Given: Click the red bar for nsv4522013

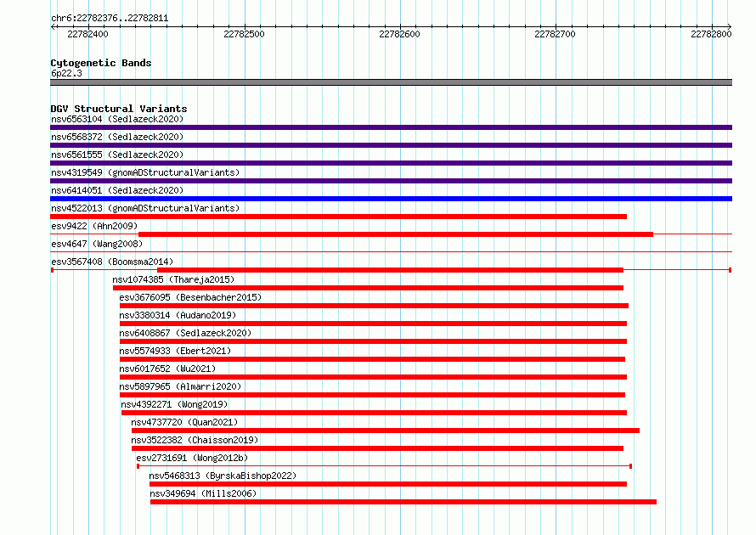Looking at the screenshot, I should tap(338, 217).
